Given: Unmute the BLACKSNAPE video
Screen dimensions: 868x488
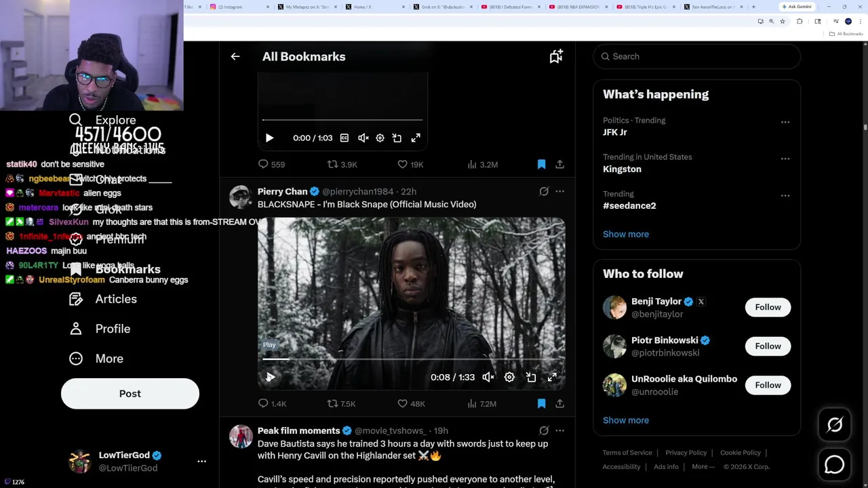Looking at the screenshot, I should pos(488,377).
